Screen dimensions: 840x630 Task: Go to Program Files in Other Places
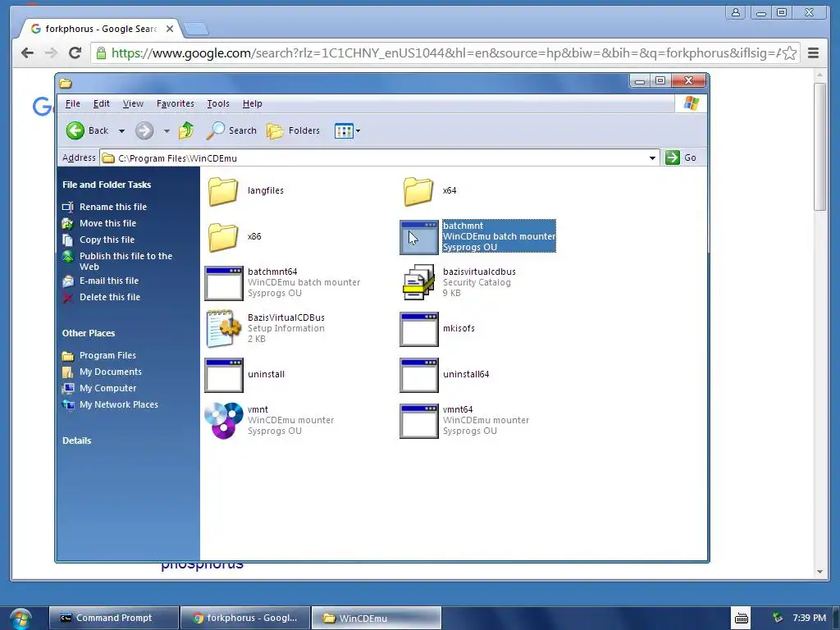[x=107, y=356]
